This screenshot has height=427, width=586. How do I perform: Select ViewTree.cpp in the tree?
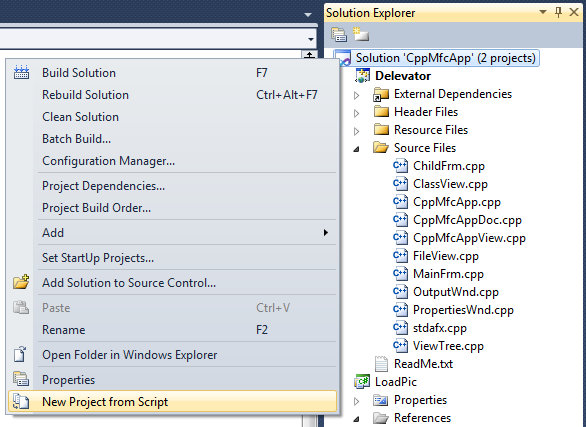(448, 346)
